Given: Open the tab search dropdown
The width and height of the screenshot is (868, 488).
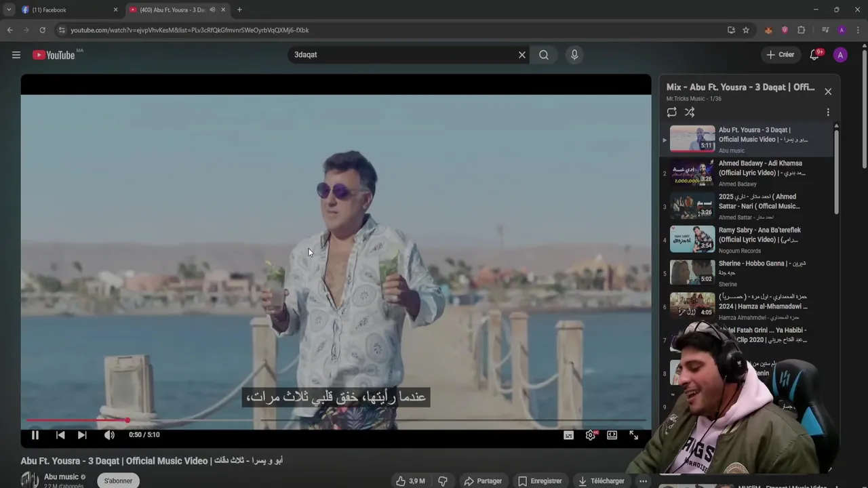Looking at the screenshot, I should click(8, 9).
